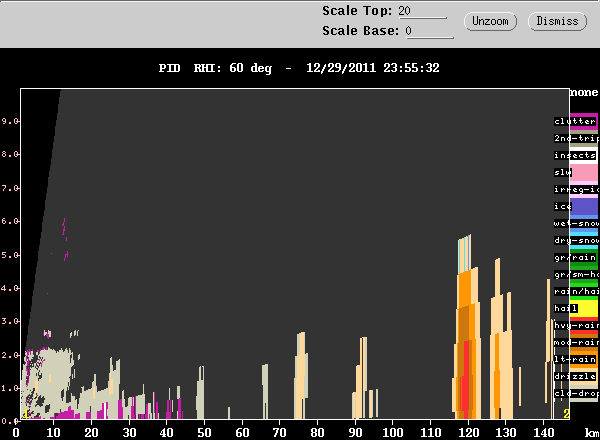Click the 'km' axis unit label
600x440 pixels.
[592, 433]
